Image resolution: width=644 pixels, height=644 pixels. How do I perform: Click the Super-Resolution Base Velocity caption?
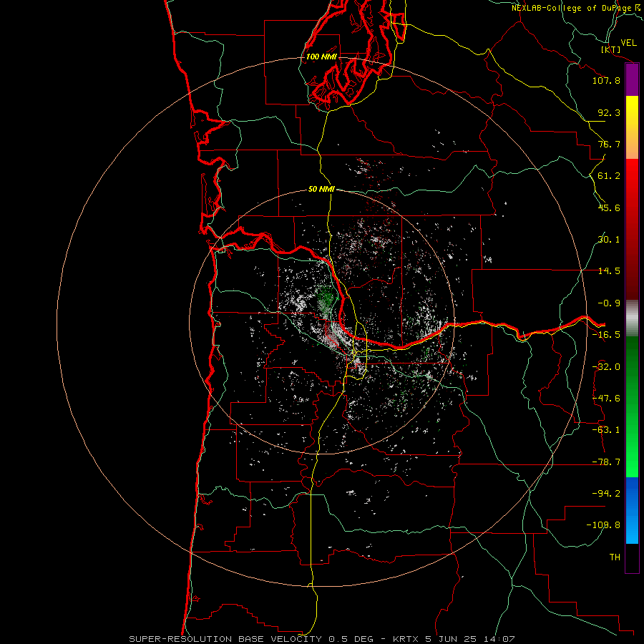click(x=321, y=639)
